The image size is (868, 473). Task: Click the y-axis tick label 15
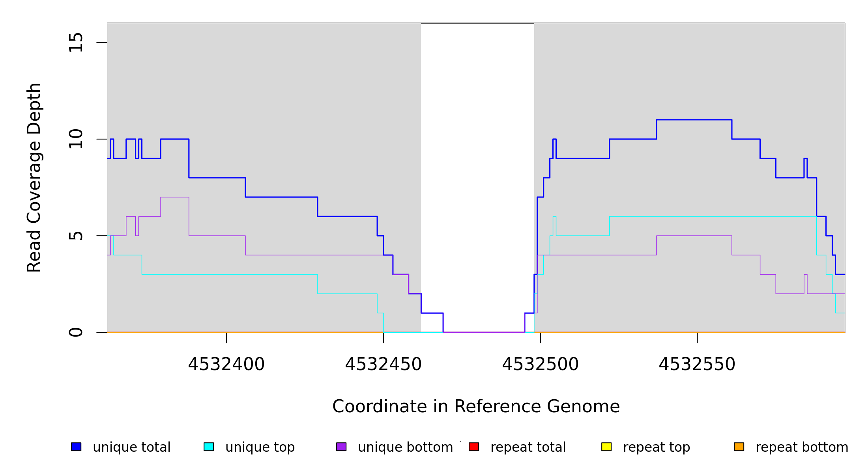[x=76, y=43]
